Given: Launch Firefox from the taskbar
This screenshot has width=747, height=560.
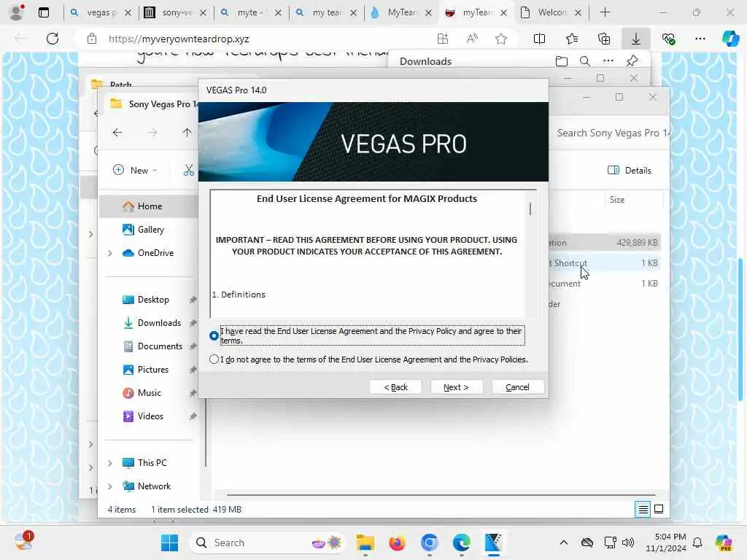Looking at the screenshot, I should pyautogui.click(x=397, y=542).
